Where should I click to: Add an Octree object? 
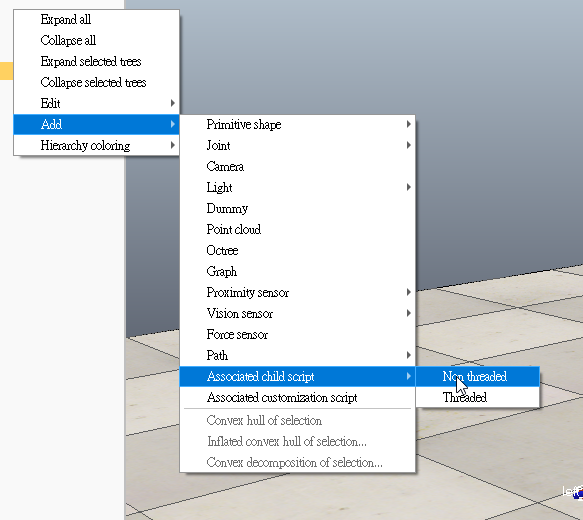pos(297,250)
